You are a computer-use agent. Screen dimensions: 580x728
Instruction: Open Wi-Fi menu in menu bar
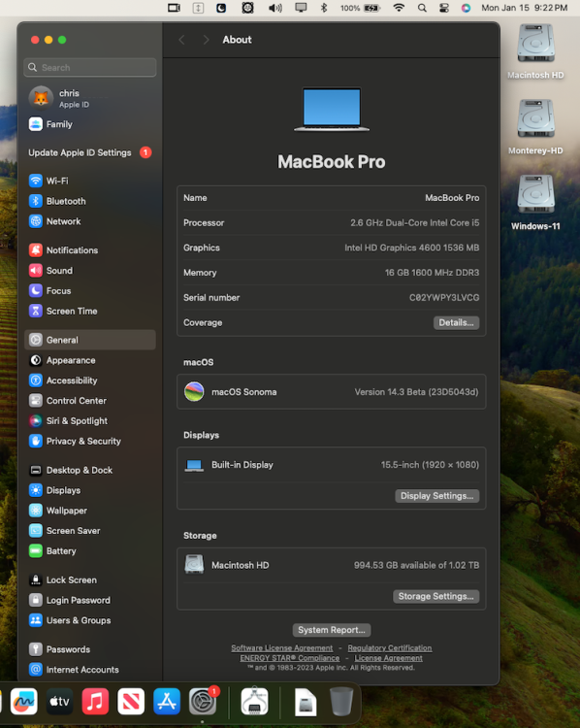pyautogui.click(x=399, y=8)
